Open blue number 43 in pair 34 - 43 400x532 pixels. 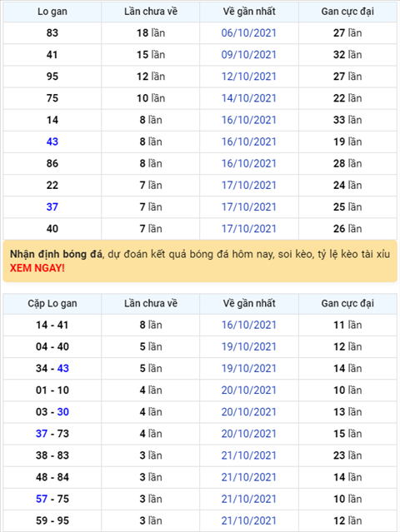[63, 368]
